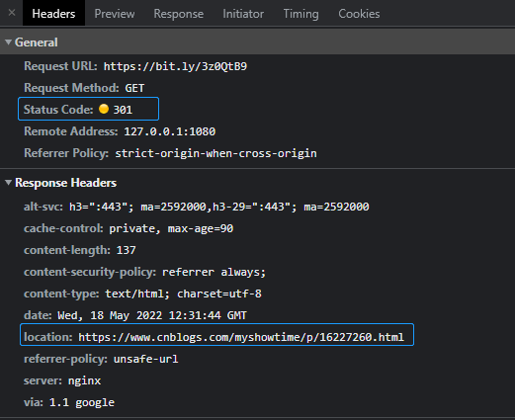The image size is (515, 420).
Task: Select the strict-origin-when-cross-origin referrer policy value
Action: [x=215, y=153]
